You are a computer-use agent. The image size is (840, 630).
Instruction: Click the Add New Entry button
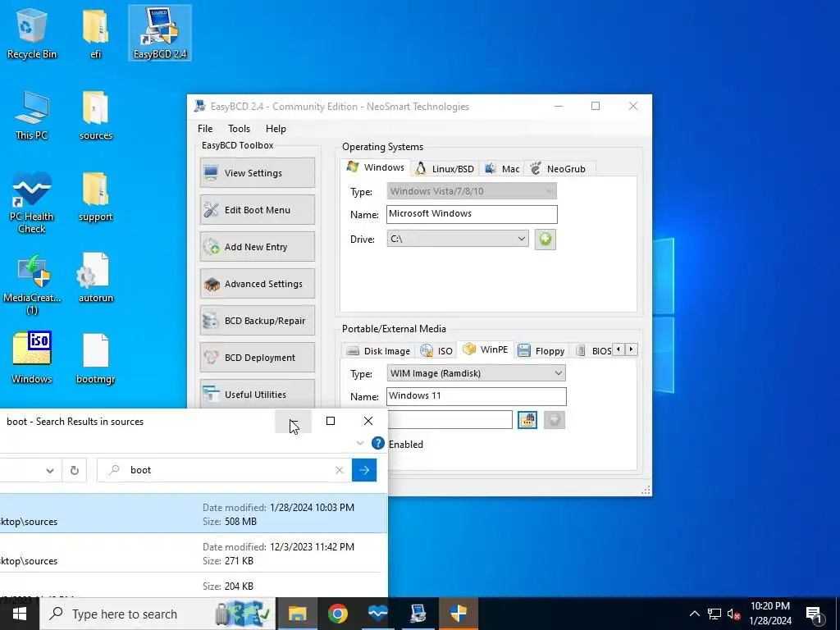pyautogui.click(x=257, y=246)
